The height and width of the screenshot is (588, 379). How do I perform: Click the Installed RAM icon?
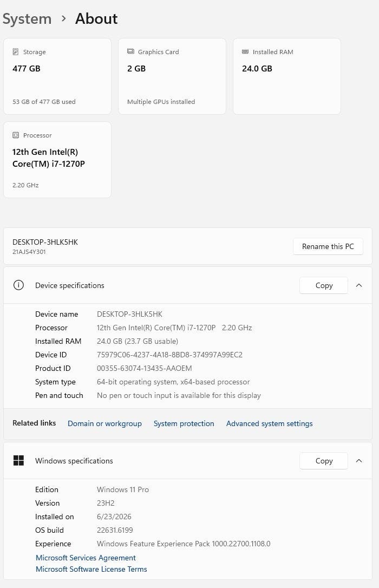245,51
